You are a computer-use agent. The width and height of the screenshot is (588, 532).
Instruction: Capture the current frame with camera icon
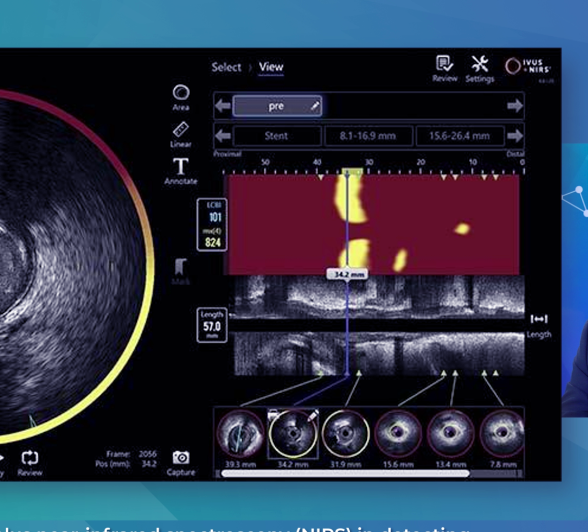click(181, 463)
